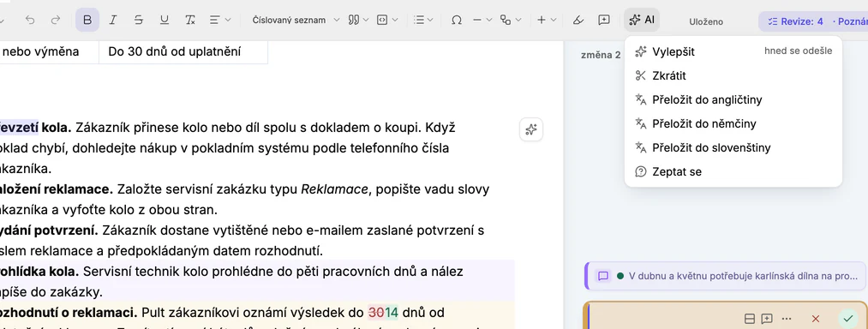Select Přeložit do němčiny

[x=733, y=123]
